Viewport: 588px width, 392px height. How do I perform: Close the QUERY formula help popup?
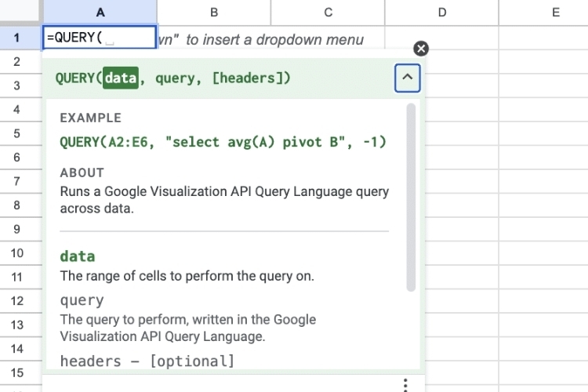421,49
